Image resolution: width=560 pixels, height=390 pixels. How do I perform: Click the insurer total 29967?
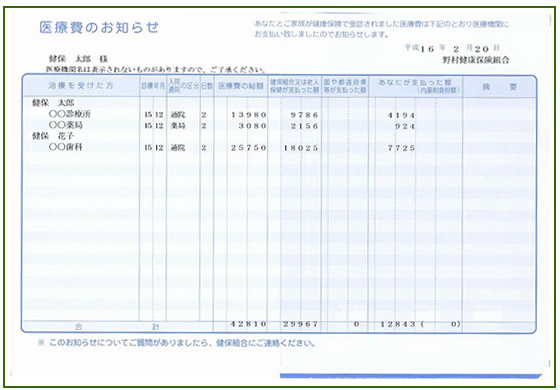301,324
